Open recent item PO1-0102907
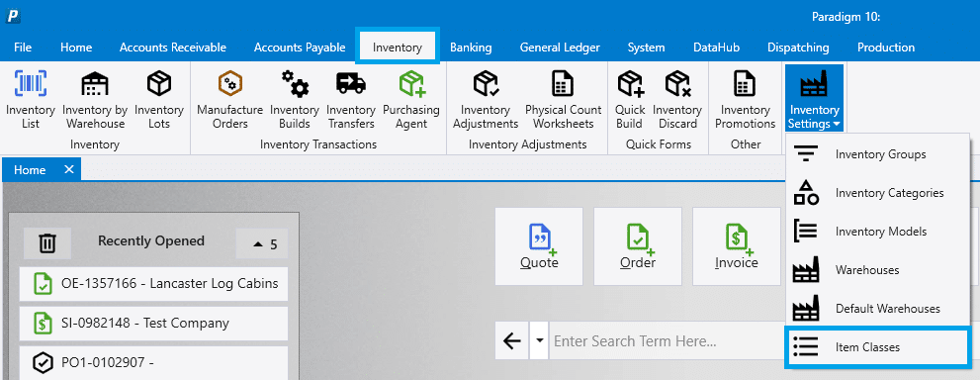This screenshot has width=980, height=380. click(x=153, y=362)
